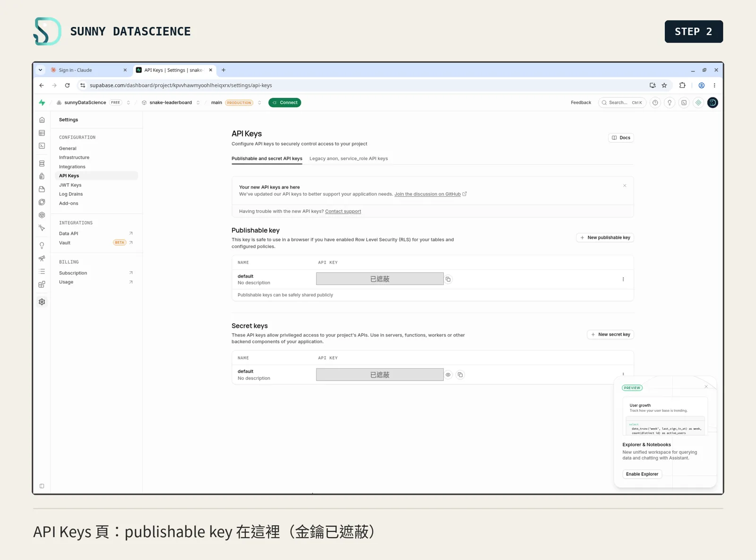Open Project Settings gear icon in sidebar

pyautogui.click(x=42, y=302)
